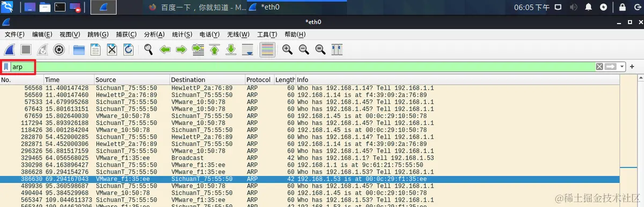The width and height of the screenshot is (644, 207).
Task: Open the 跳转(G) menu
Action: 98,34
